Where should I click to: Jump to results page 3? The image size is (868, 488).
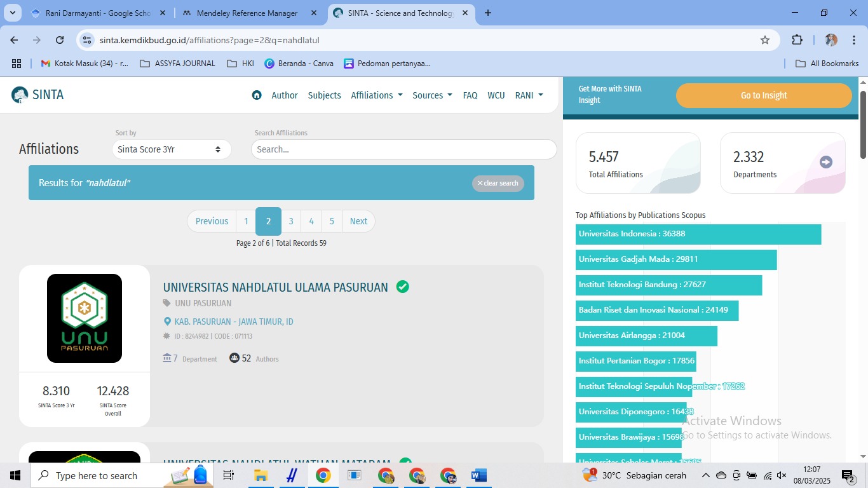(x=291, y=221)
